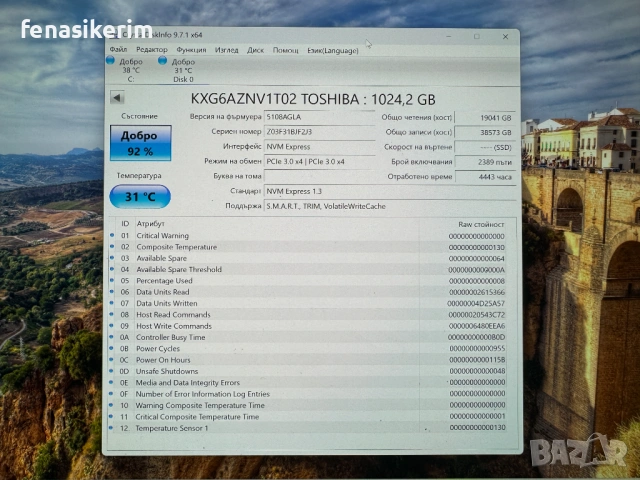Click the total host reads value 19041 GB
The image size is (640, 480).
coord(485,118)
